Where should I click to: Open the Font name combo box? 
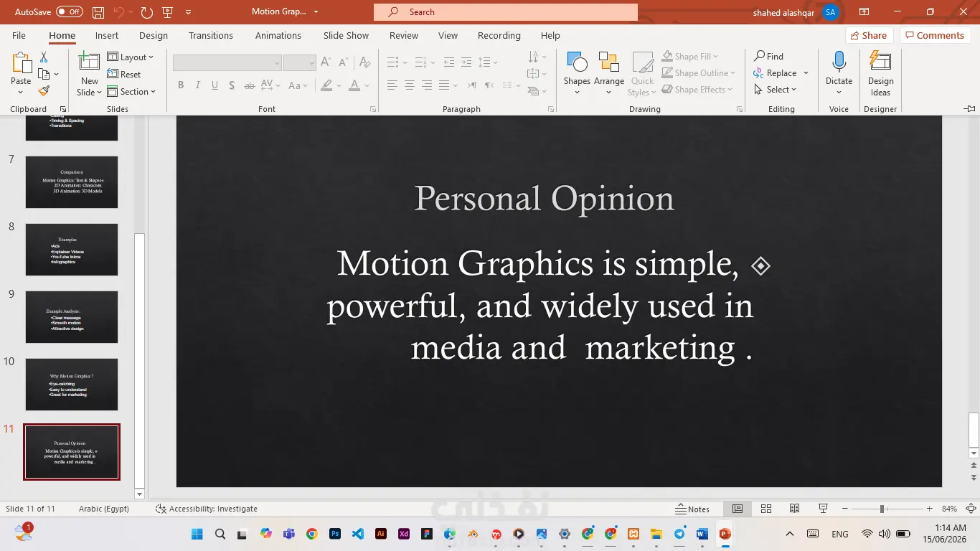(x=227, y=63)
